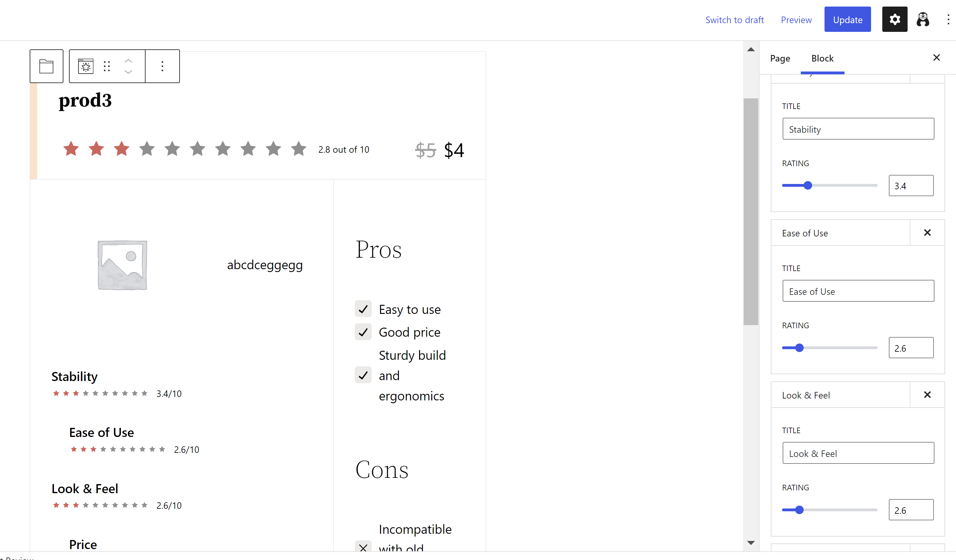Open the editor settings gear icon

(894, 19)
